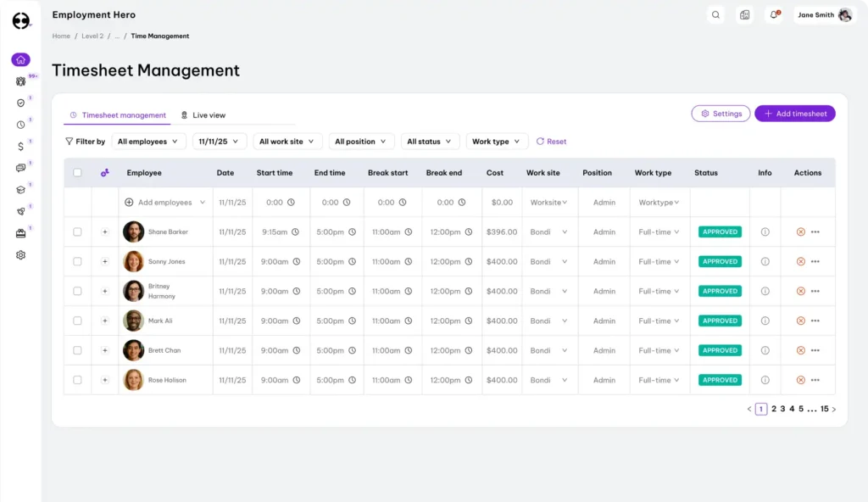This screenshot has height=502, width=868.
Task: Open the learning graduation-cap icon in the sidebar
Action: [x=20, y=190]
